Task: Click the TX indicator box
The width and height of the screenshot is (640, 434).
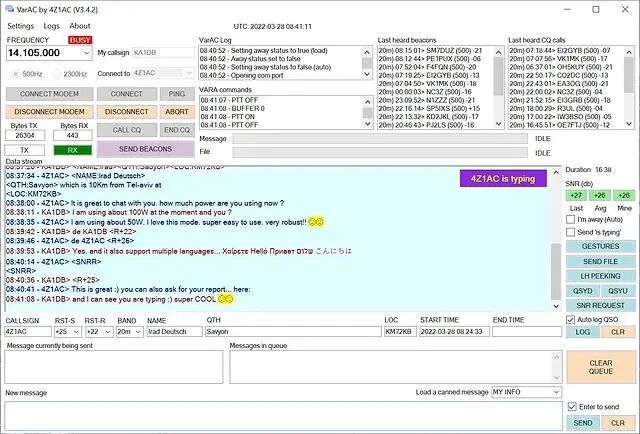Action: 24,150
